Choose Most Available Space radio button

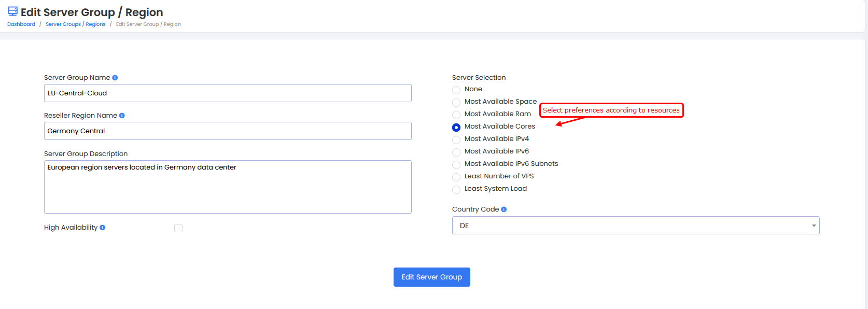(456, 103)
